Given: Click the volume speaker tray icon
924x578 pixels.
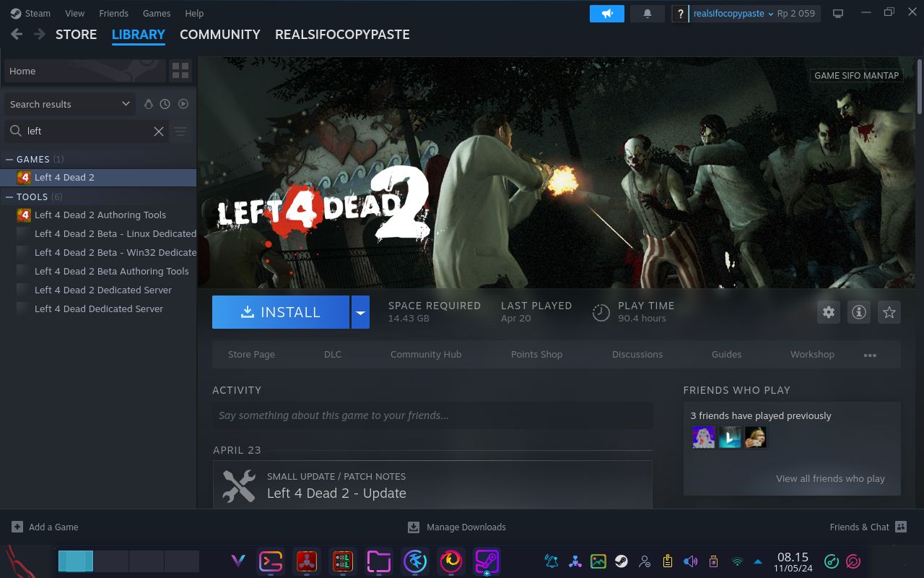Looking at the screenshot, I should pos(690,561).
